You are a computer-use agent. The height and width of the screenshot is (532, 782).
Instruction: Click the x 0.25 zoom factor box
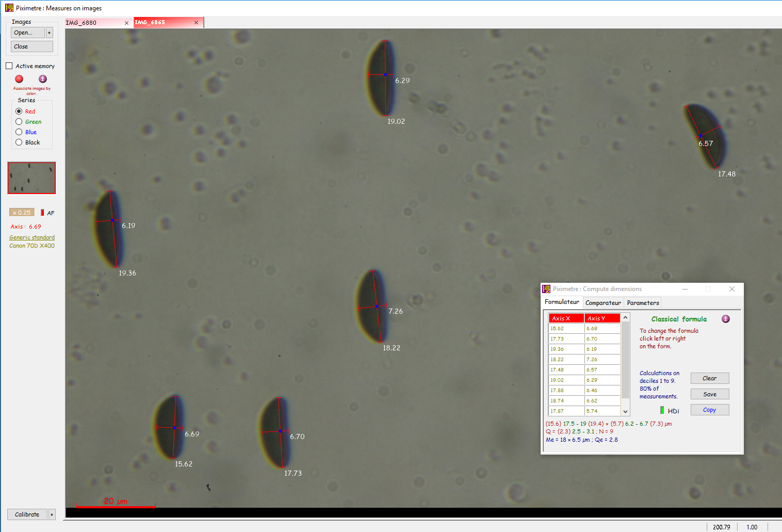[22, 213]
